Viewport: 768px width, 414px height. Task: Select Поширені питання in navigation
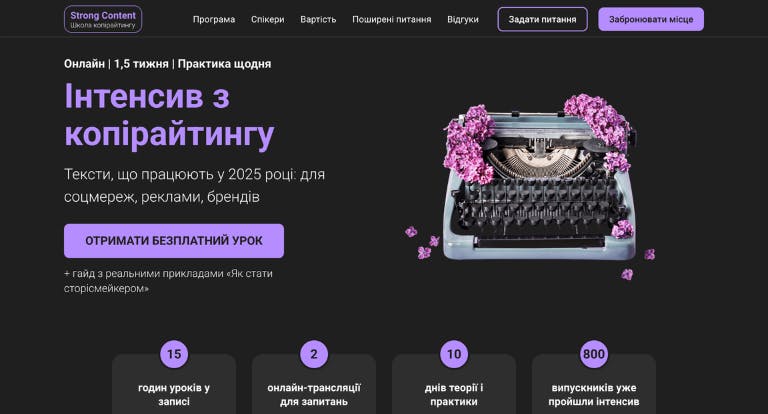tap(391, 20)
